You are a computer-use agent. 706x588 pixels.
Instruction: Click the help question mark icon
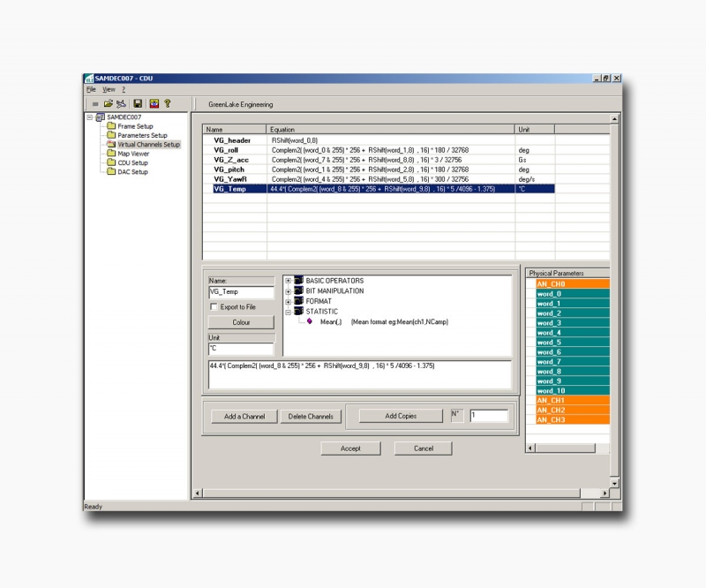[167, 103]
